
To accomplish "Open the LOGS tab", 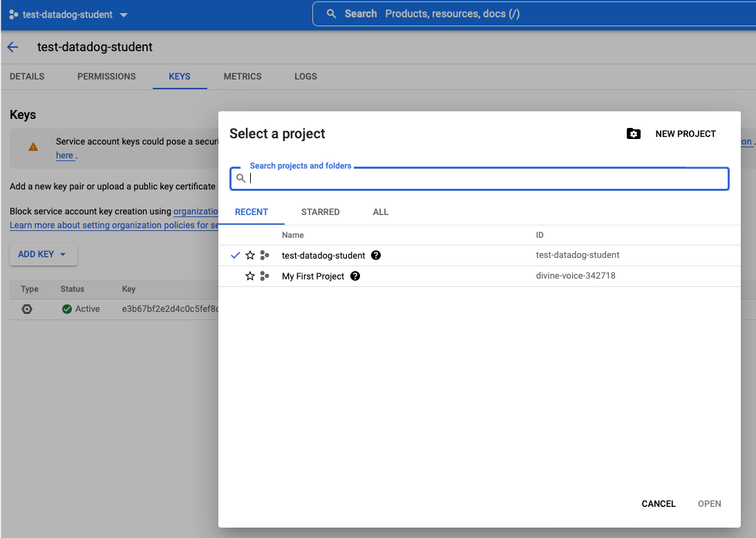I will click(x=305, y=77).
